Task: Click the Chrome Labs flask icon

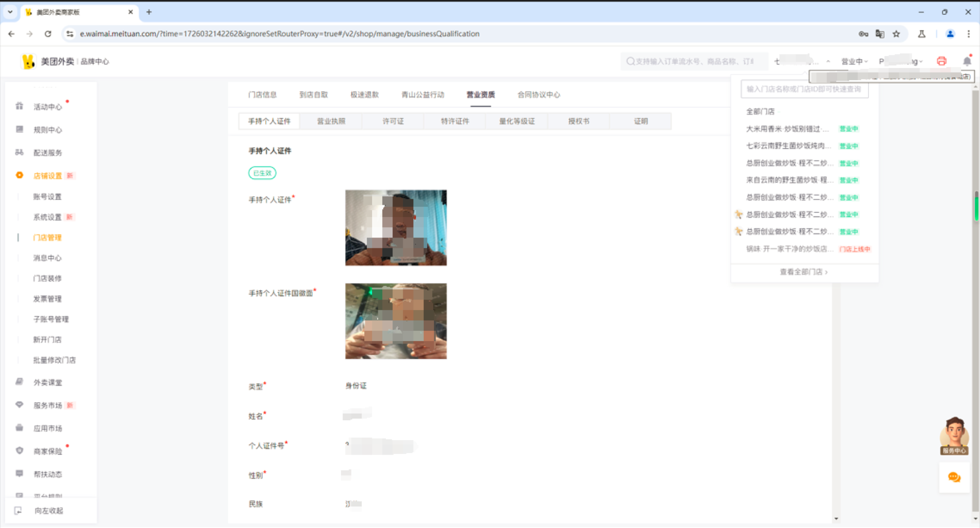Action: click(922, 34)
